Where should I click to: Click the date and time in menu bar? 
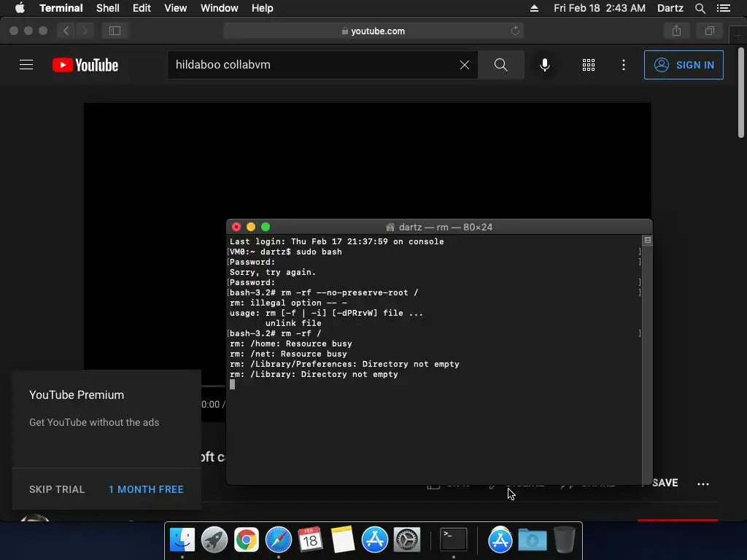point(600,8)
